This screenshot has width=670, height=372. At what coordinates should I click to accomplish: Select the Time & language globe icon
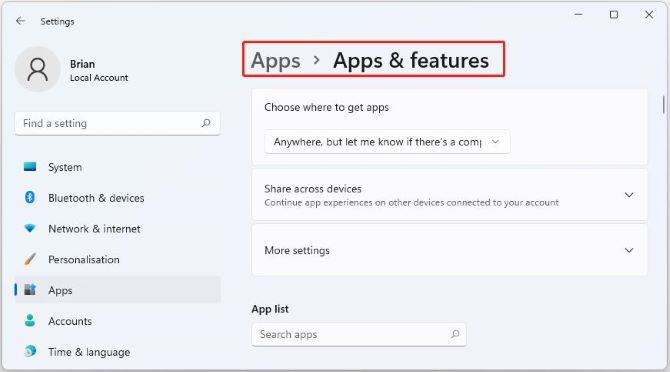[30, 351]
